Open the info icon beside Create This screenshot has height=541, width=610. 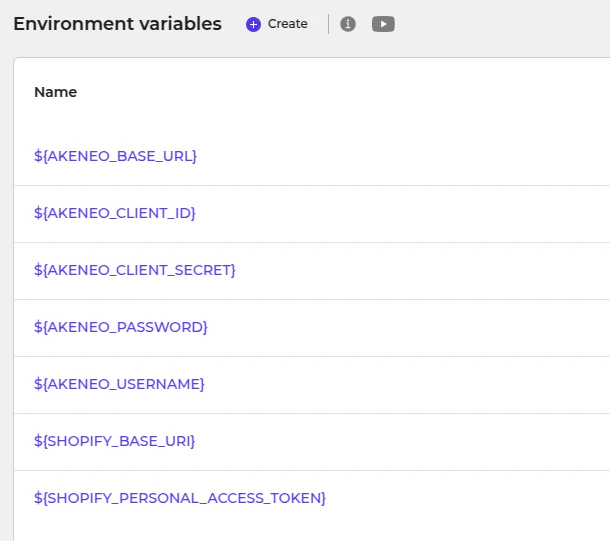point(348,24)
